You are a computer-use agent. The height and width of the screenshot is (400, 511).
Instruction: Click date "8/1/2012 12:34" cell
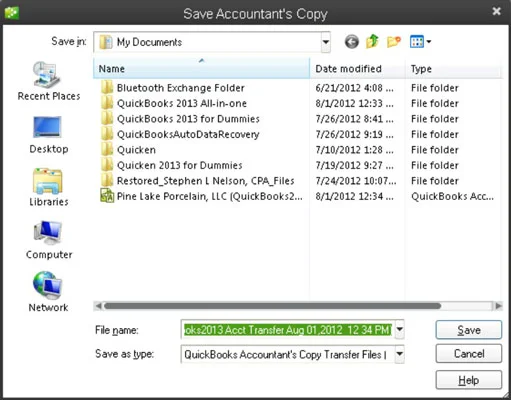tap(355, 196)
